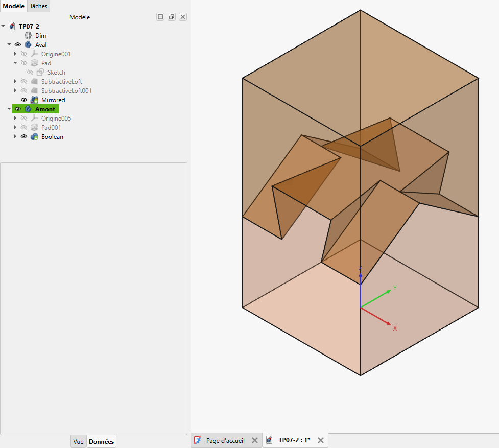This screenshot has width=499, height=448.
Task: Expand the Boolean tree node
Action: point(15,137)
